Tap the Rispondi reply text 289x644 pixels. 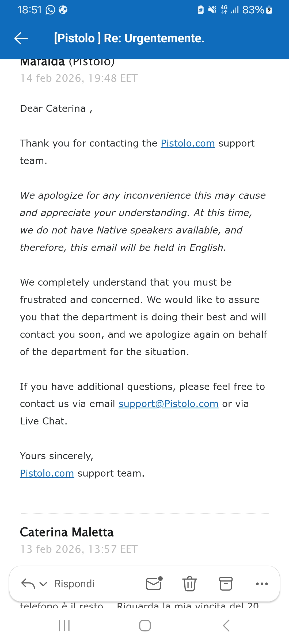[x=74, y=584]
